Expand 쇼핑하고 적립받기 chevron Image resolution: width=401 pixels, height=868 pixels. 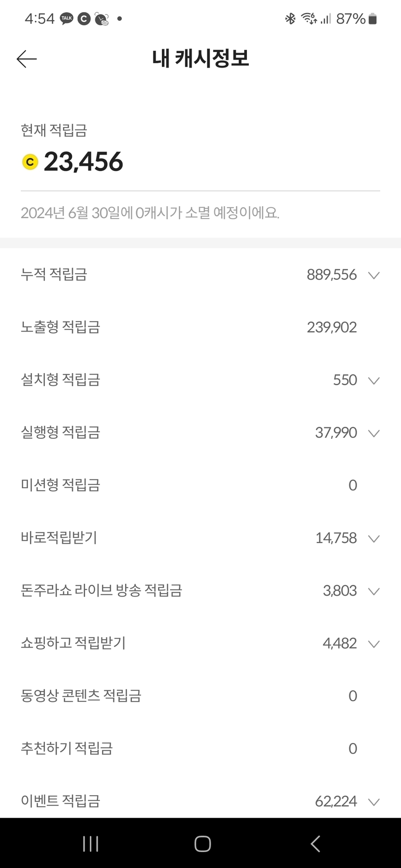pos(373,644)
